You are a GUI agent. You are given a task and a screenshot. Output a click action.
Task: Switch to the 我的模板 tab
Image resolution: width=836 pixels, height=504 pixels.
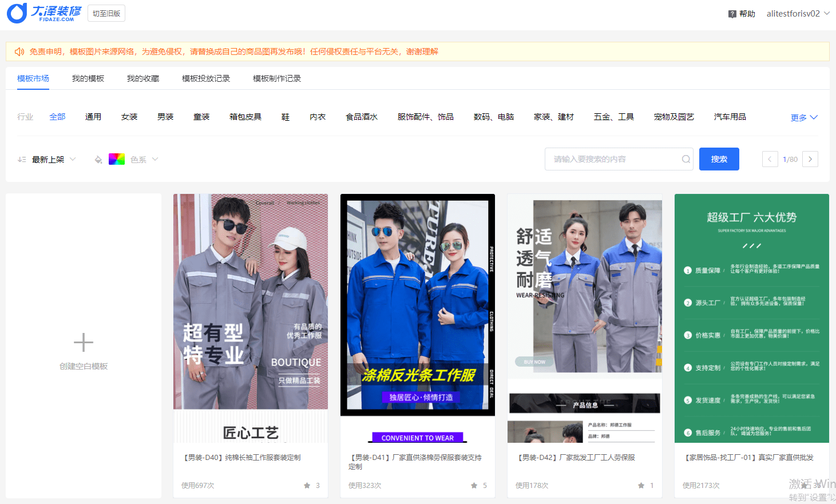88,78
